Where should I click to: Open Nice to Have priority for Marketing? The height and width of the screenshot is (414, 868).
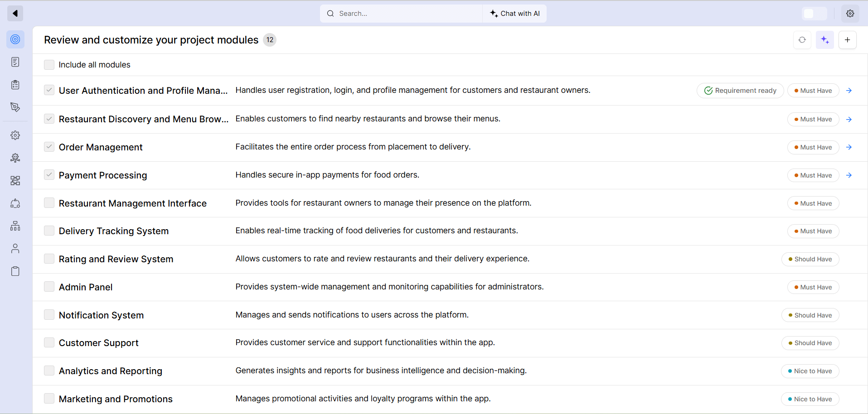[x=810, y=399]
